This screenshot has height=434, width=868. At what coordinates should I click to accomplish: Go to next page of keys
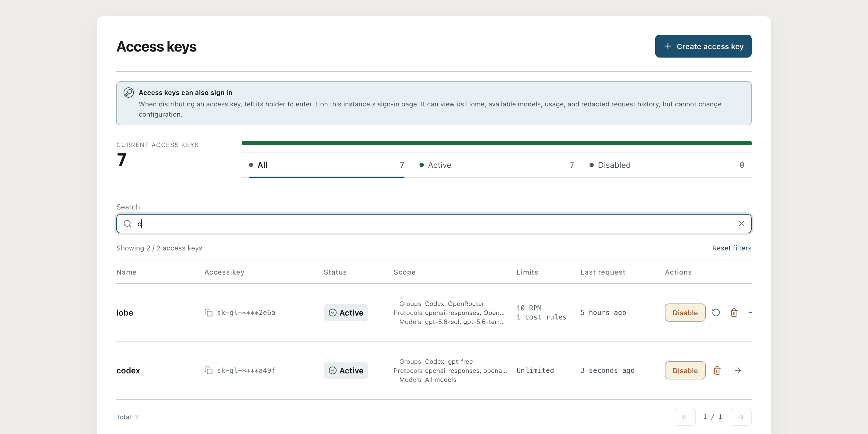pos(740,417)
